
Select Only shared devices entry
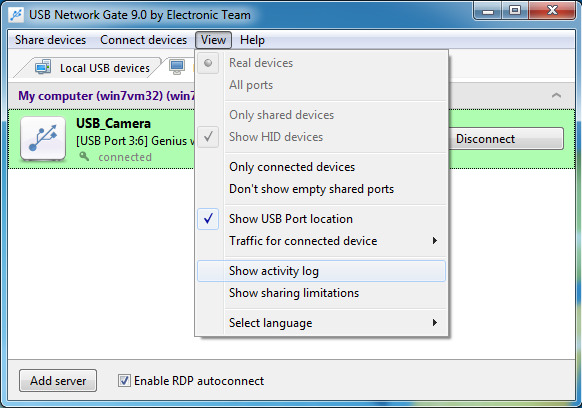click(321, 115)
